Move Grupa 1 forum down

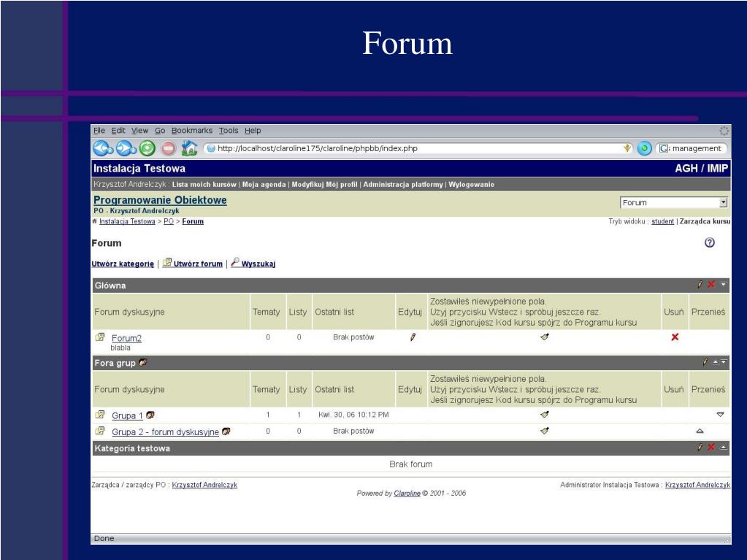point(721,415)
